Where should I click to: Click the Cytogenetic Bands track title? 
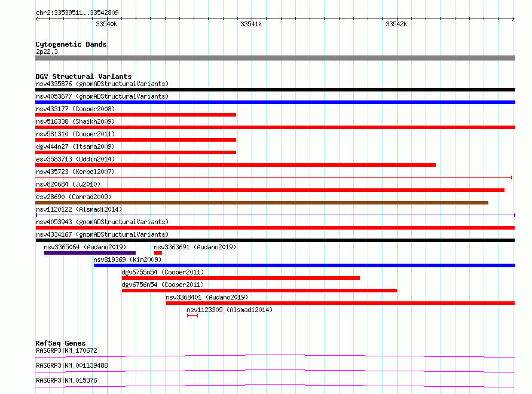71,44
